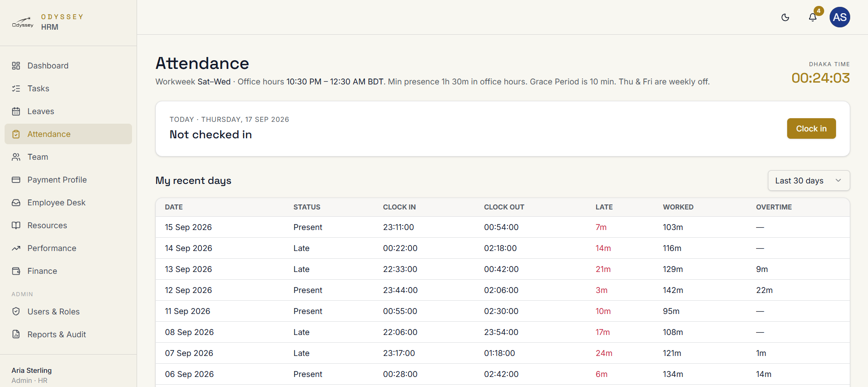Viewport: 868px width, 387px height.
Task: Open the Tasks menu item
Action: (x=69, y=89)
